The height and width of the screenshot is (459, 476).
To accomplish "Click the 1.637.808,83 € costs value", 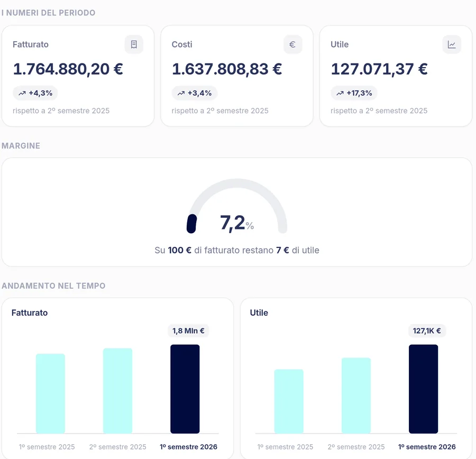I will (227, 69).
